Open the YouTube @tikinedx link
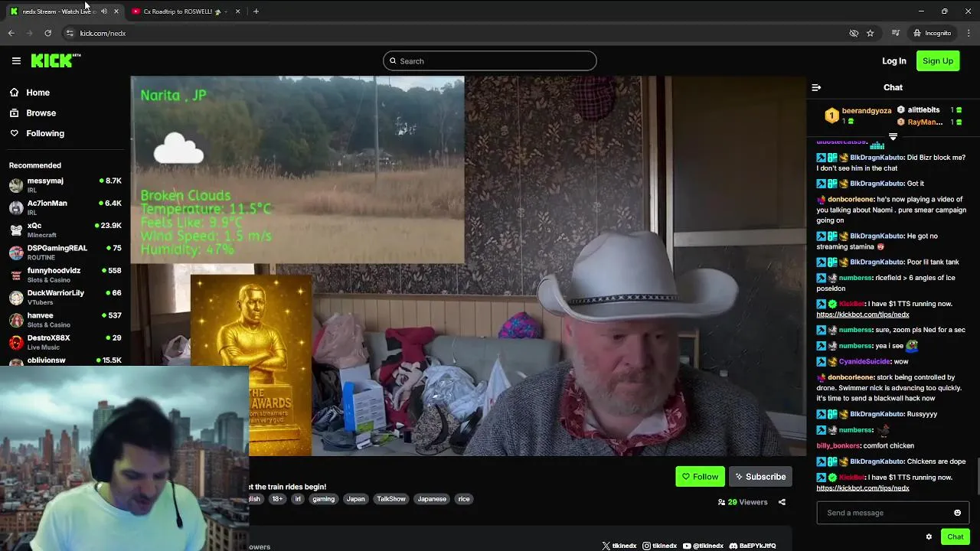 pyautogui.click(x=703, y=546)
